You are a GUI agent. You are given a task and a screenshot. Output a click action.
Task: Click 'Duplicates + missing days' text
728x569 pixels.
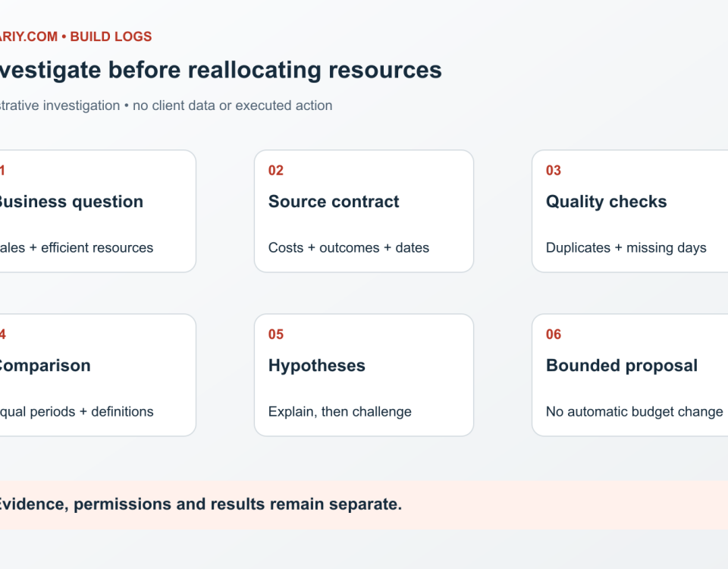tap(626, 247)
